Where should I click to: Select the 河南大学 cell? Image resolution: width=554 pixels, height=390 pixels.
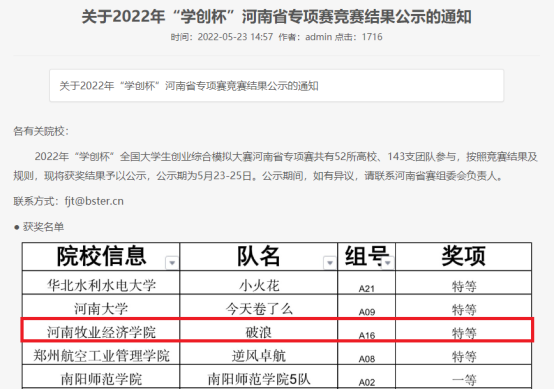pos(101,306)
